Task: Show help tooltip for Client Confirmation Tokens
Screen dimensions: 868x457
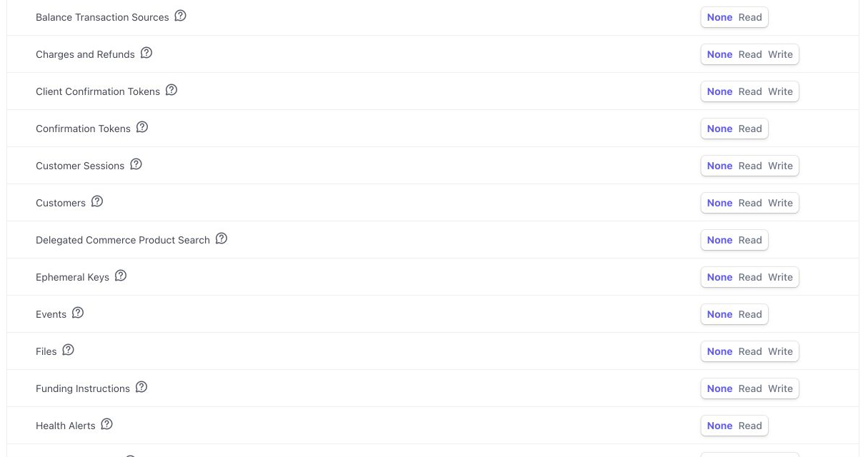Action: point(171,90)
